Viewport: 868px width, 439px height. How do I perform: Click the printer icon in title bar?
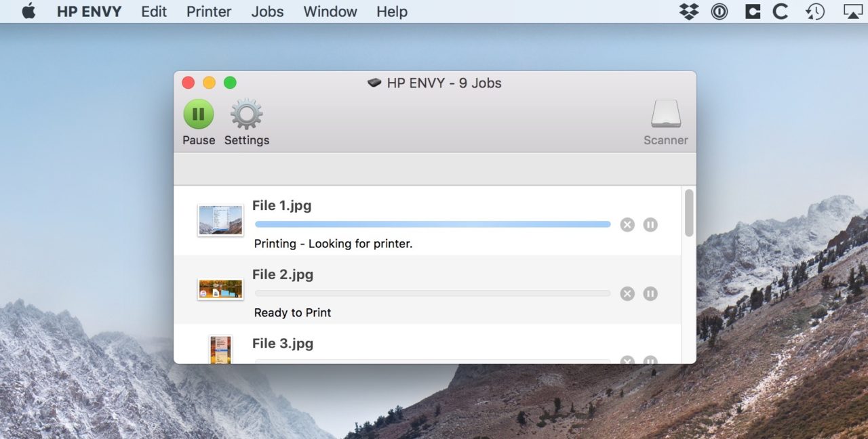pyautogui.click(x=374, y=83)
